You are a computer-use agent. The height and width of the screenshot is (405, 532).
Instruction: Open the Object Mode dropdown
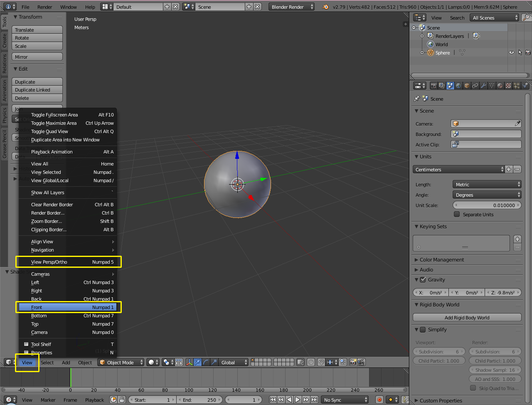pos(121,363)
